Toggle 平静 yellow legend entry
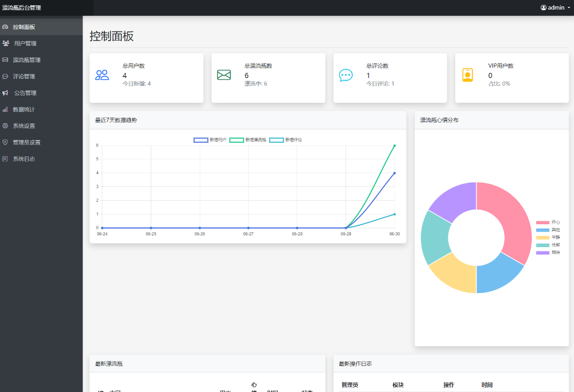Image resolution: width=574 pixels, height=392 pixels. point(548,237)
